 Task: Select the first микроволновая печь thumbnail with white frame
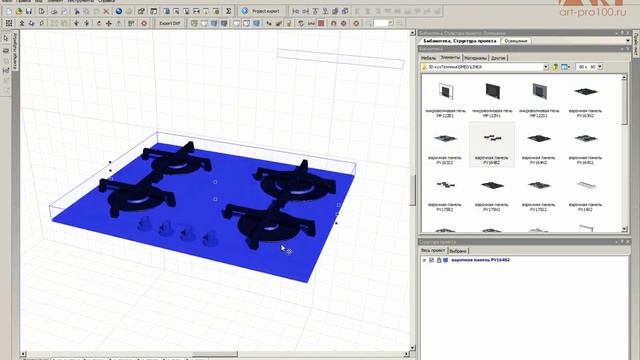pyautogui.click(x=445, y=98)
